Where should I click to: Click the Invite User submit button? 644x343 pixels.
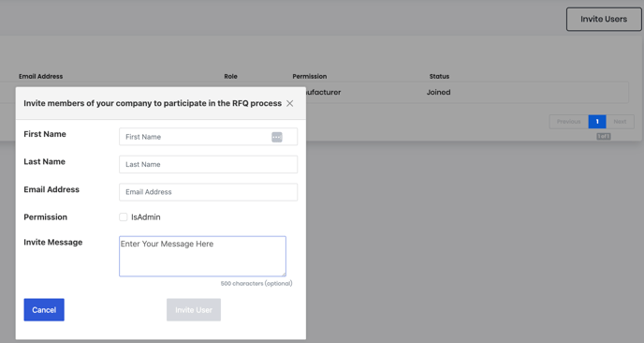[194, 309]
